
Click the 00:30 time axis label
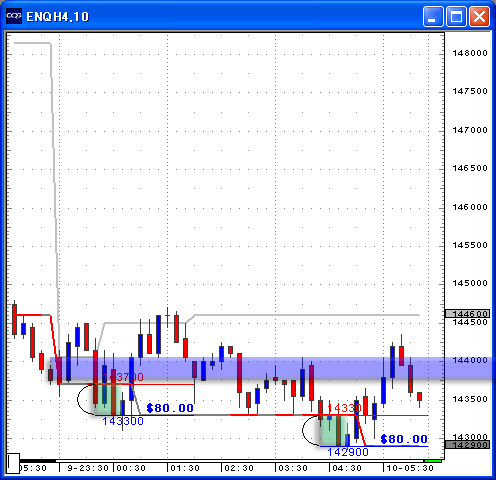131,468
